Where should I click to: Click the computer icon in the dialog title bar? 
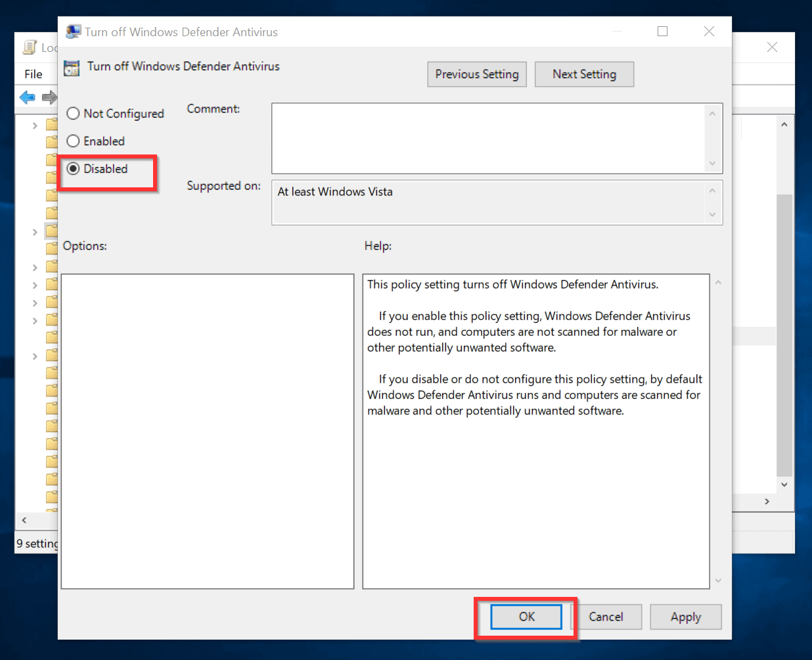(x=73, y=31)
